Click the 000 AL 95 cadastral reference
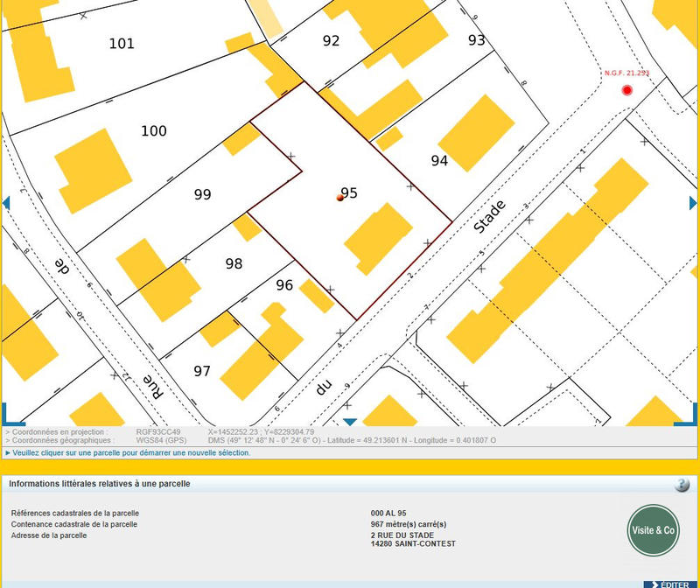The image size is (700, 588). tap(388, 514)
